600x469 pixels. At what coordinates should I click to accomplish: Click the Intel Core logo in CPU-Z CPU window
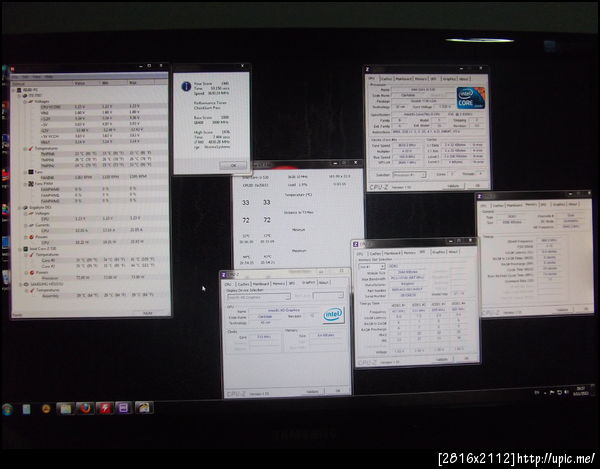tap(471, 98)
